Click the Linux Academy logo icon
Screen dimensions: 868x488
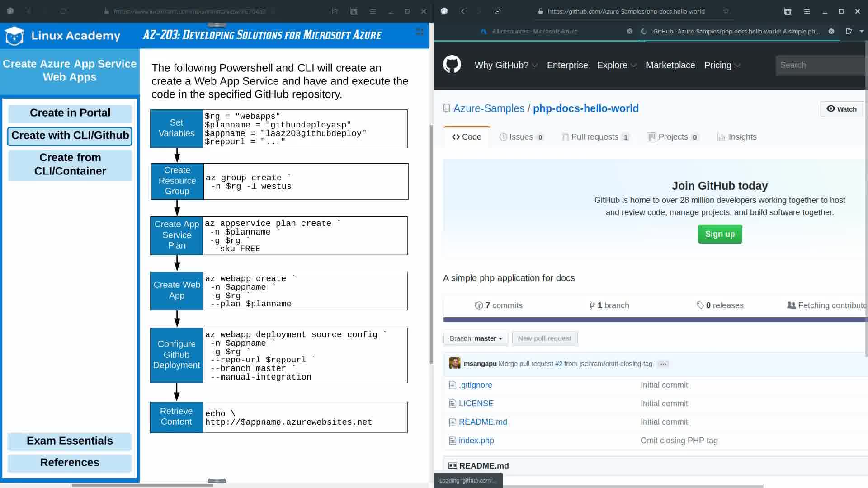[x=14, y=36]
